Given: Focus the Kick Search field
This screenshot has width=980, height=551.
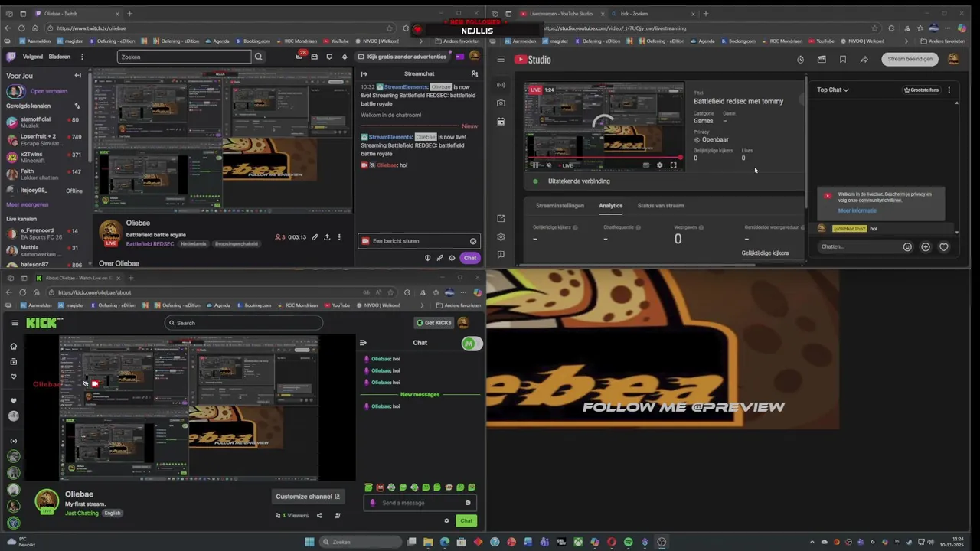Looking at the screenshot, I should 243,323.
